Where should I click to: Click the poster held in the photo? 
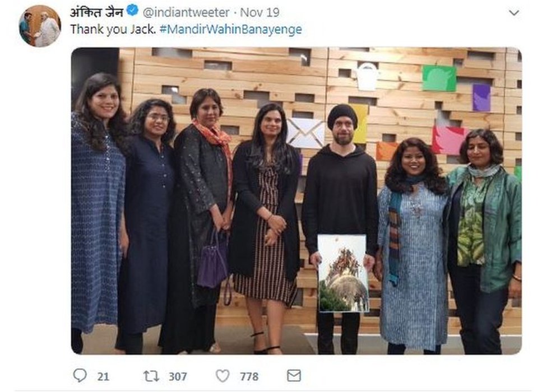(342, 273)
